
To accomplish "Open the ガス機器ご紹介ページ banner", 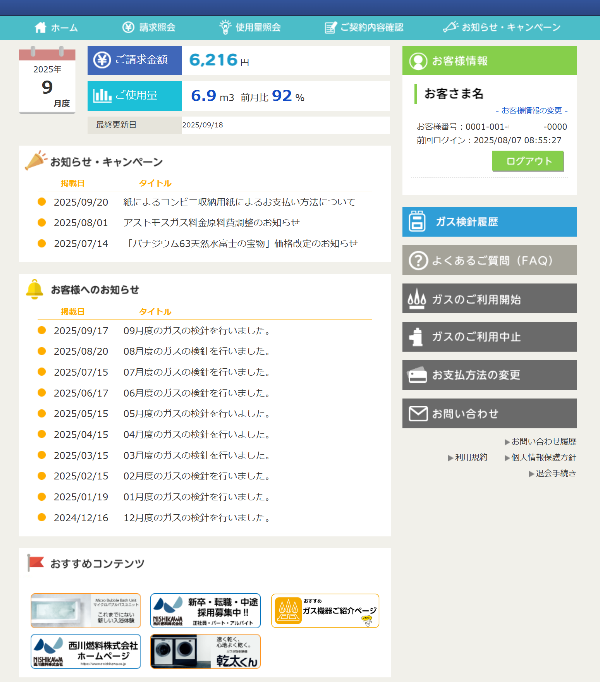I will point(325,611).
